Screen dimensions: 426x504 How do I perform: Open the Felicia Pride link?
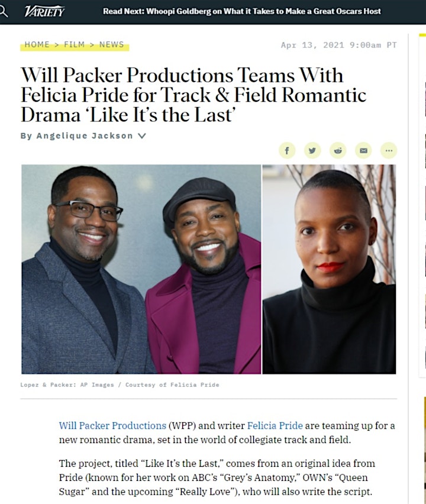pyautogui.click(x=275, y=425)
